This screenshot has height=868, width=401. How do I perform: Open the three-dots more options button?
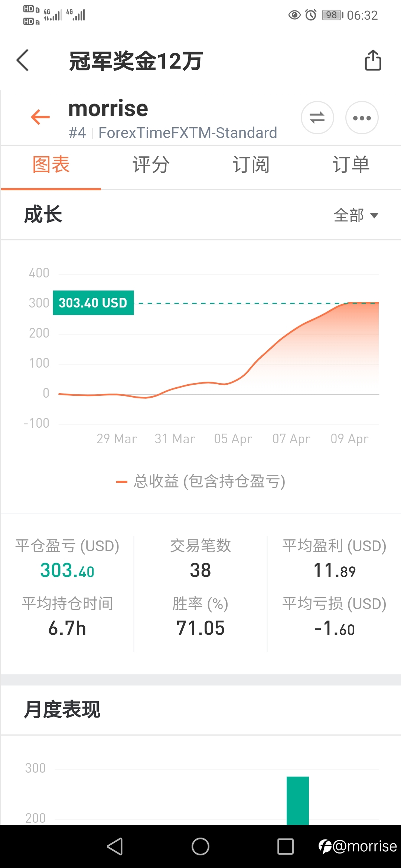(x=362, y=118)
